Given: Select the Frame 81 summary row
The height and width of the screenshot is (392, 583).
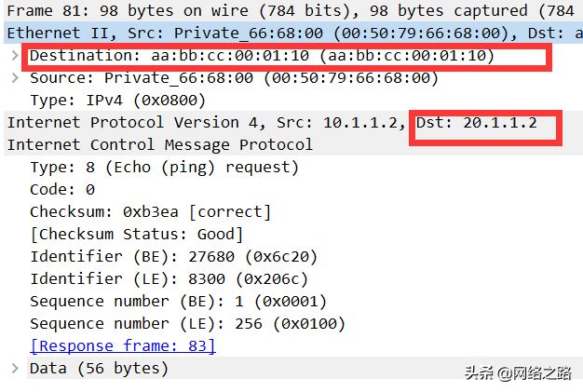Looking at the screenshot, I should [x=293, y=11].
